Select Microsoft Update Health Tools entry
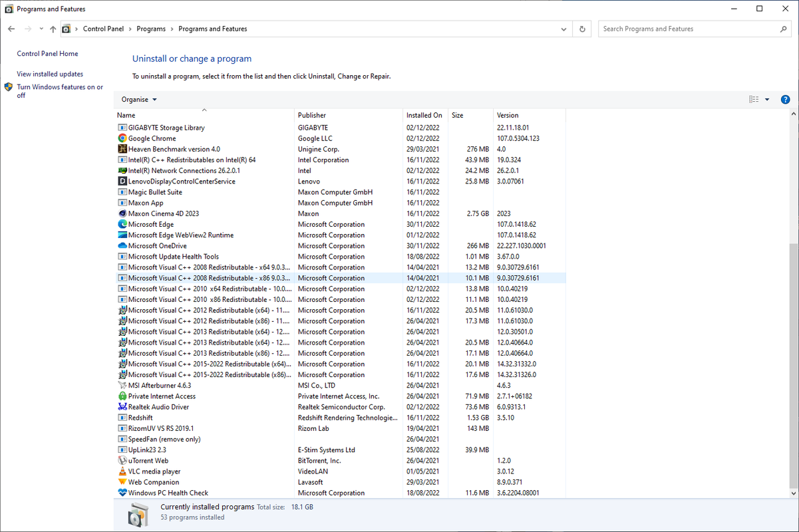 (340, 257)
